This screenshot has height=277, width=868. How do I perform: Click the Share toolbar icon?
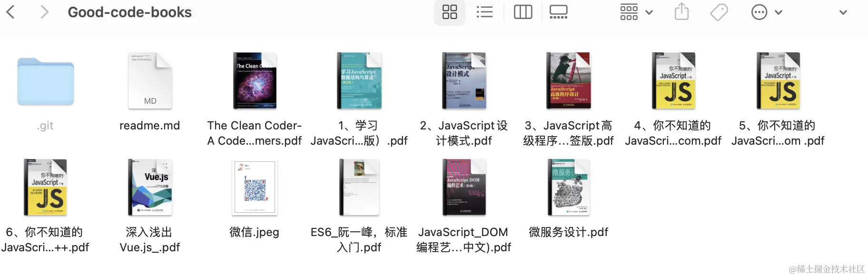[681, 11]
